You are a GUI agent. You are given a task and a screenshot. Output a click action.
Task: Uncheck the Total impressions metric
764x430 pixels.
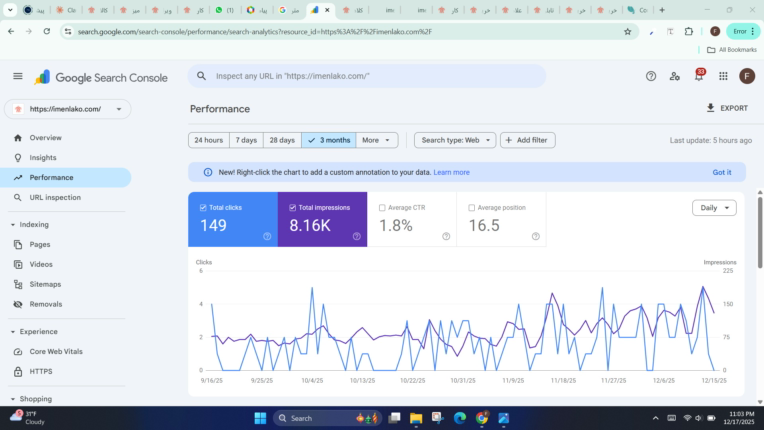(x=292, y=208)
